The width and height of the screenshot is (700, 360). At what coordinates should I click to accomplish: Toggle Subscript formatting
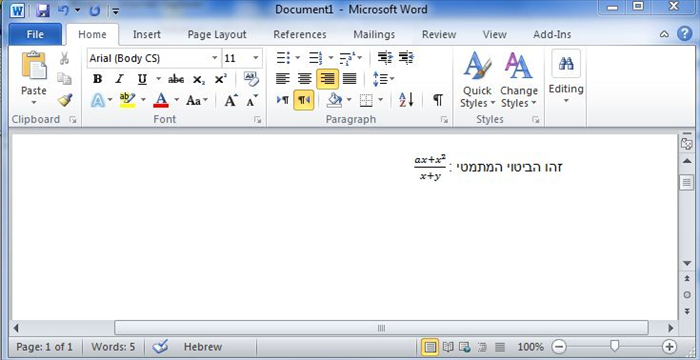pos(199,80)
